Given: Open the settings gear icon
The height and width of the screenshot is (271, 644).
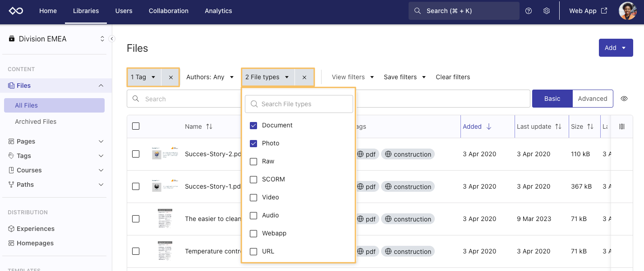Looking at the screenshot, I should click(547, 11).
